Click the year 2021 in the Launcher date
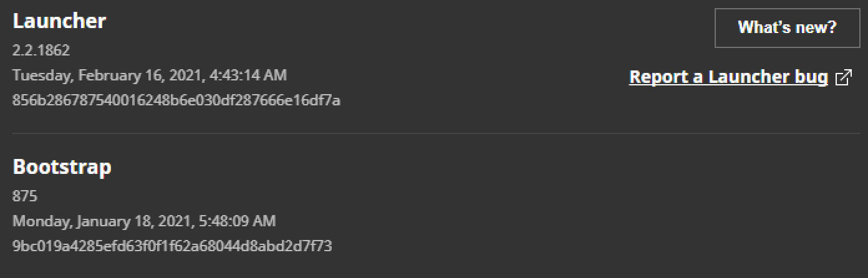This screenshot has width=868, height=278. (x=182, y=75)
